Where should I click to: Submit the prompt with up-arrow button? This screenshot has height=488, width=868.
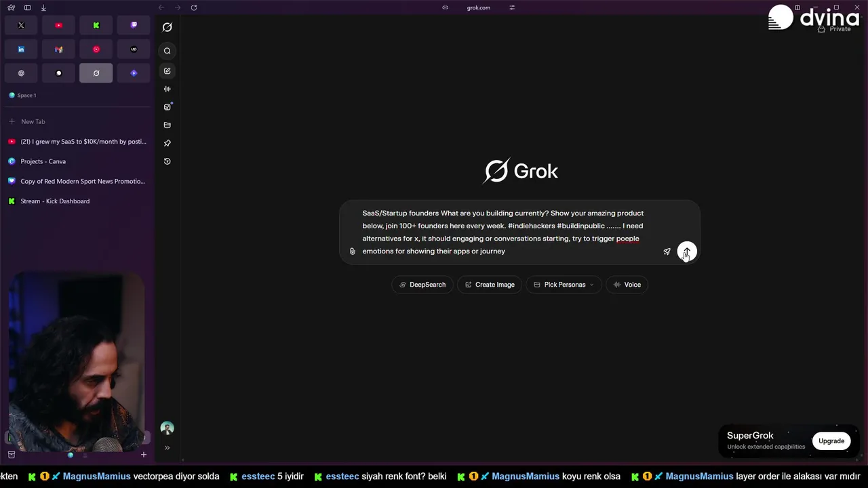(687, 251)
